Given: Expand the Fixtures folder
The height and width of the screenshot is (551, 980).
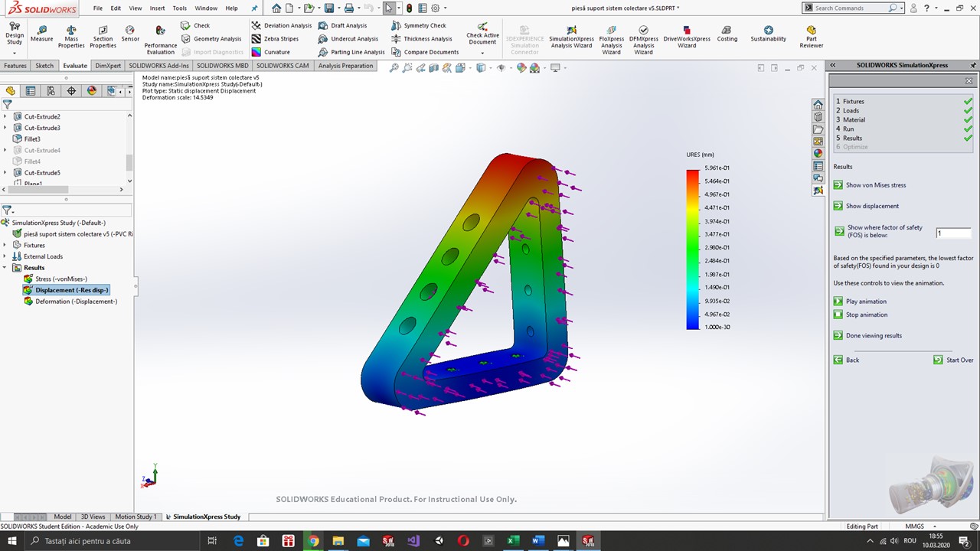Looking at the screenshot, I should [5, 245].
